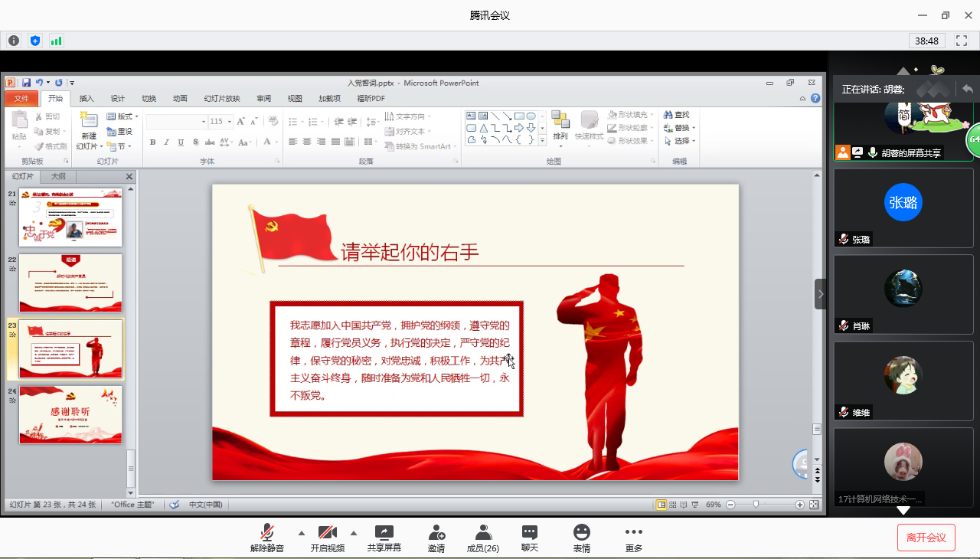Switch to the Animations (动画) ribbon tab

click(x=180, y=99)
